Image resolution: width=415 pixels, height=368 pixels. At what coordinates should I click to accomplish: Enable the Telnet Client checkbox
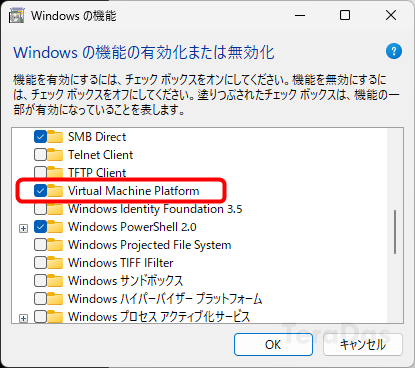40,155
